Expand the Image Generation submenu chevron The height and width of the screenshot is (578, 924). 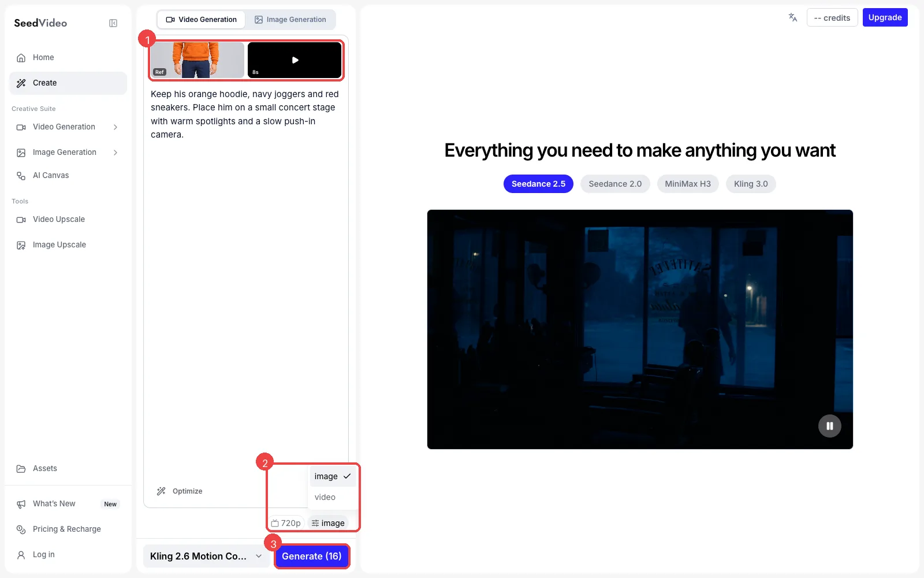[x=115, y=153]
